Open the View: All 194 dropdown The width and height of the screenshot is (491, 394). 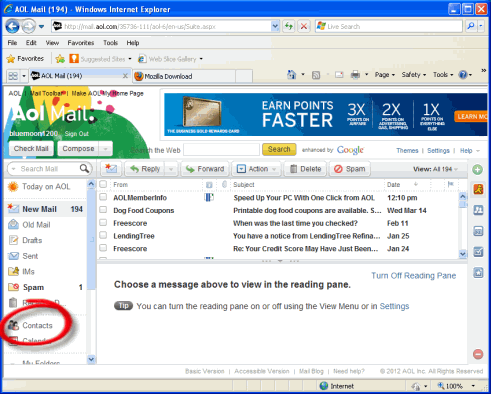tap(435, 169)
